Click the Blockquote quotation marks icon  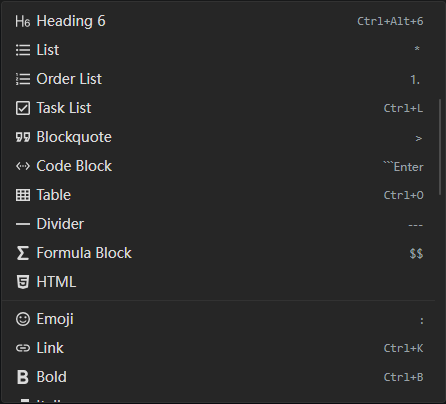tap(23, 137)
